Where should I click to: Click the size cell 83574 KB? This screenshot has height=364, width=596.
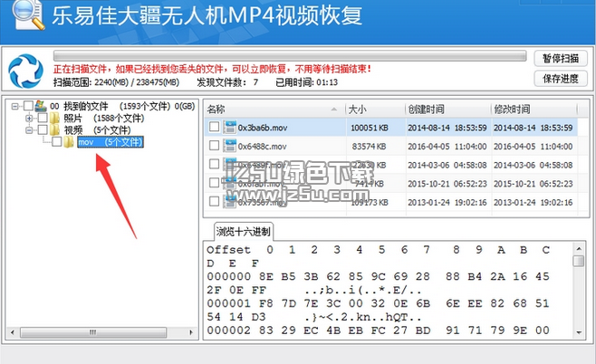point(369,147)
